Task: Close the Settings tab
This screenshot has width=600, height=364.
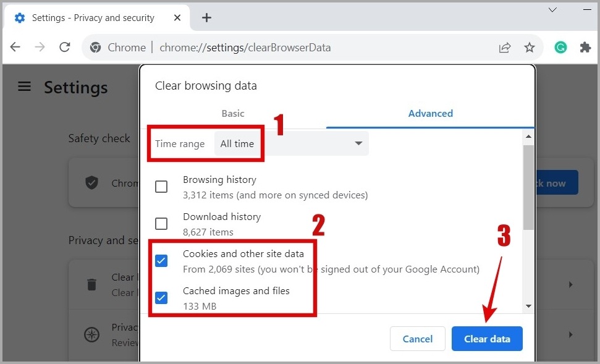Action: [x=177, y=17]
